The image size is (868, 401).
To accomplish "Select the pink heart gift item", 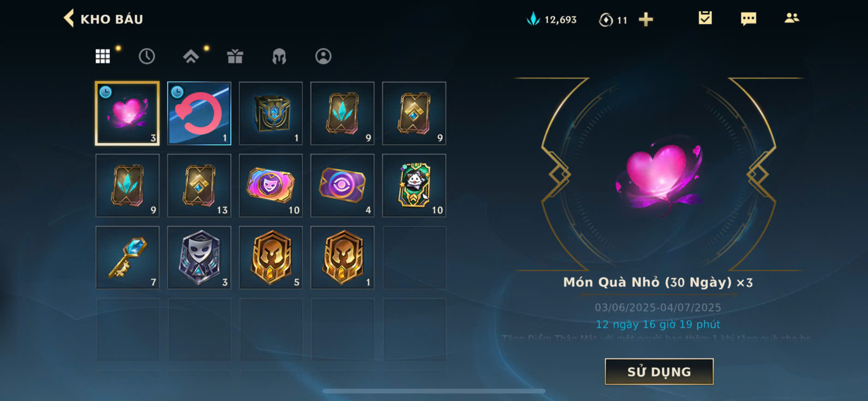I will [x=127, y=113].
